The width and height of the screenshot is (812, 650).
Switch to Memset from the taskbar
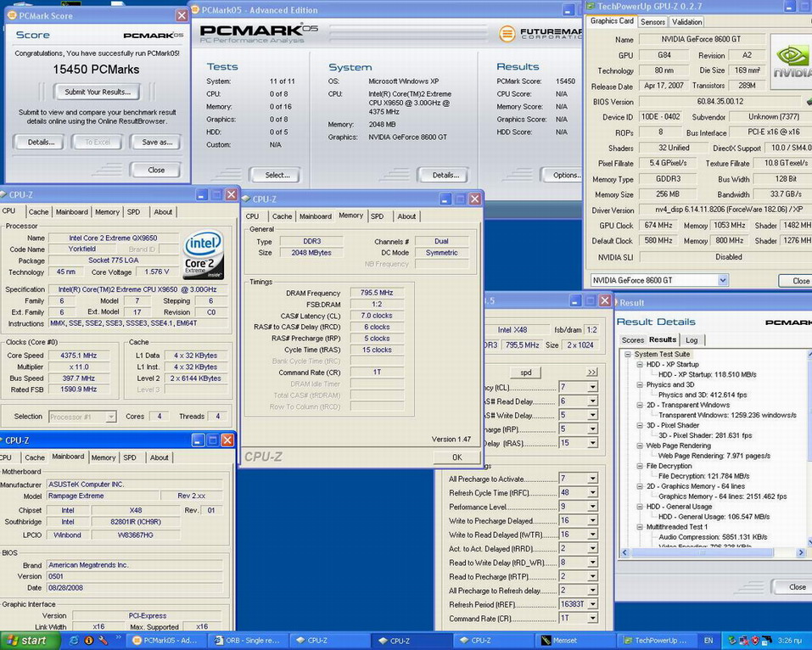click(576, 641)
